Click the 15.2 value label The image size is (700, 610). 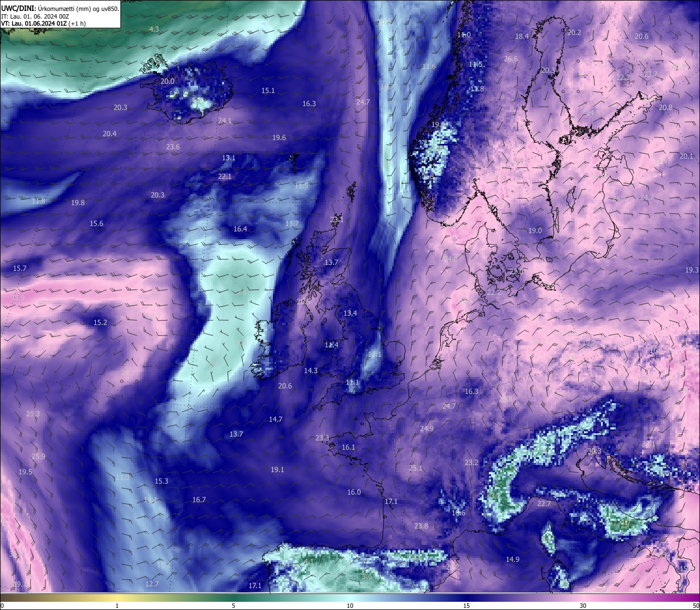[x=100, y=322]
